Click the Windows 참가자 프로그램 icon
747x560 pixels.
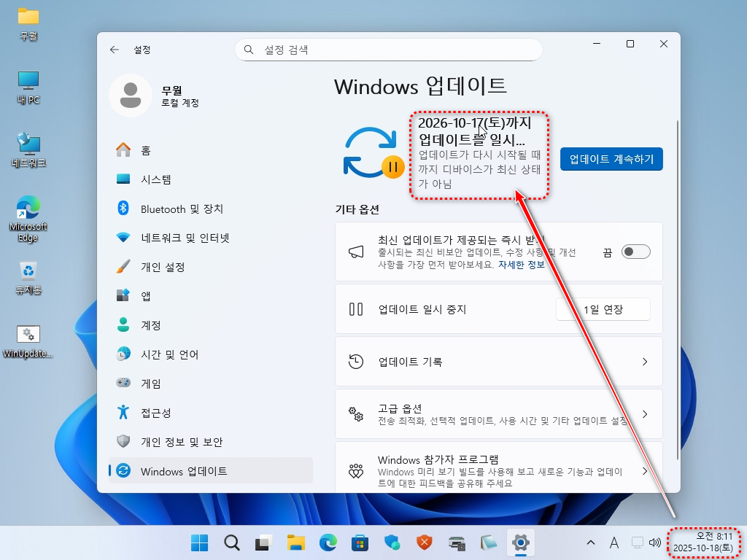click(356, 471)
